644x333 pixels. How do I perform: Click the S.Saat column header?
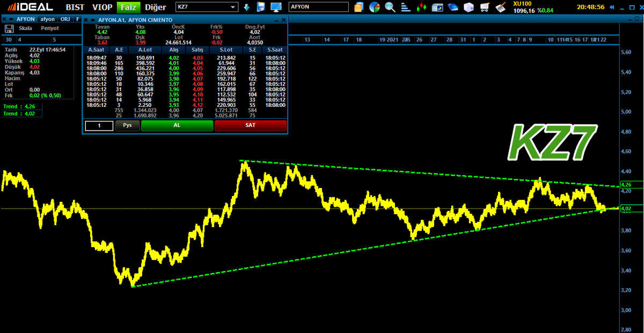tap(275, 49)
